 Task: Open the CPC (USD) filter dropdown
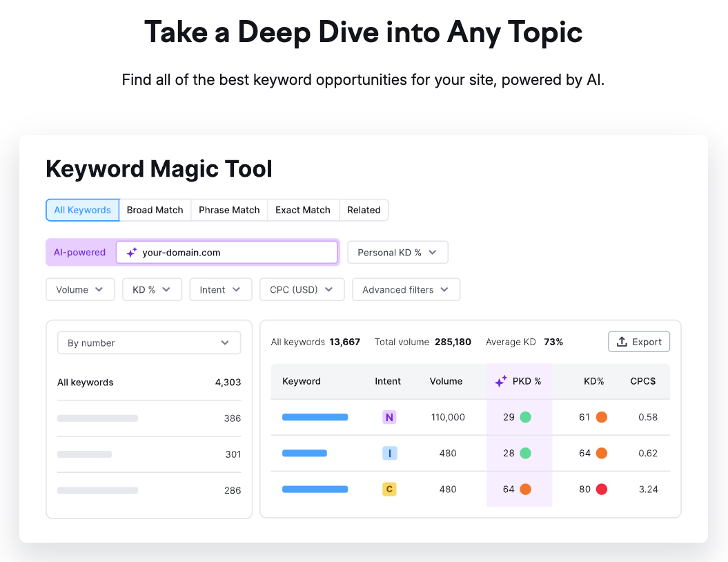tap(302, 290)
